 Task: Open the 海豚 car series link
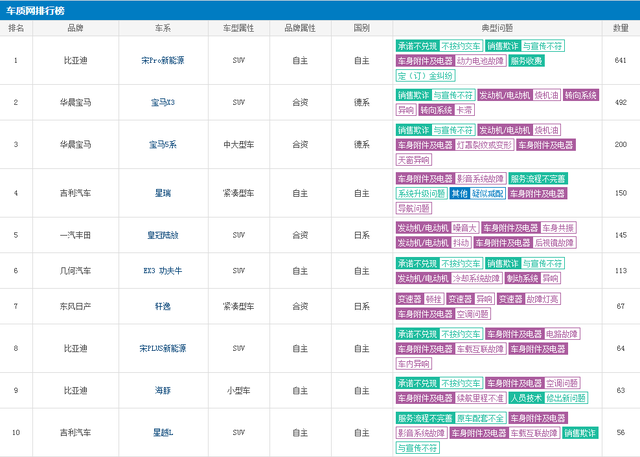coord(163,390)
